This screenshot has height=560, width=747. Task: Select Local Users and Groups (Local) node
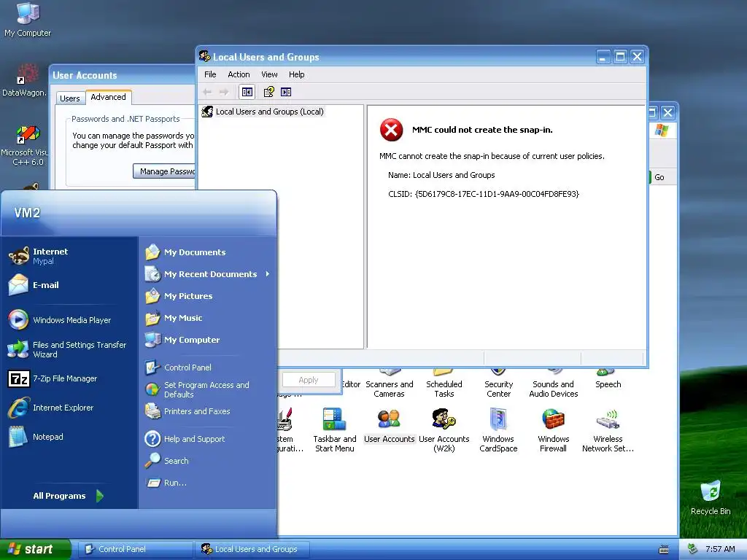click(263, 112)
